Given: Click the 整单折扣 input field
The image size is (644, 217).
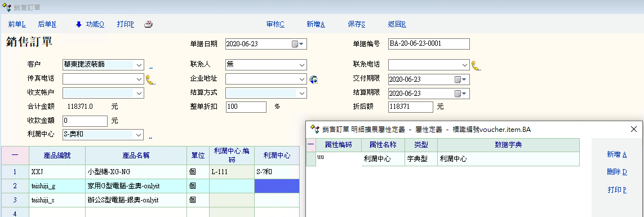Looking at the screenshot, I should coord(246,107).
